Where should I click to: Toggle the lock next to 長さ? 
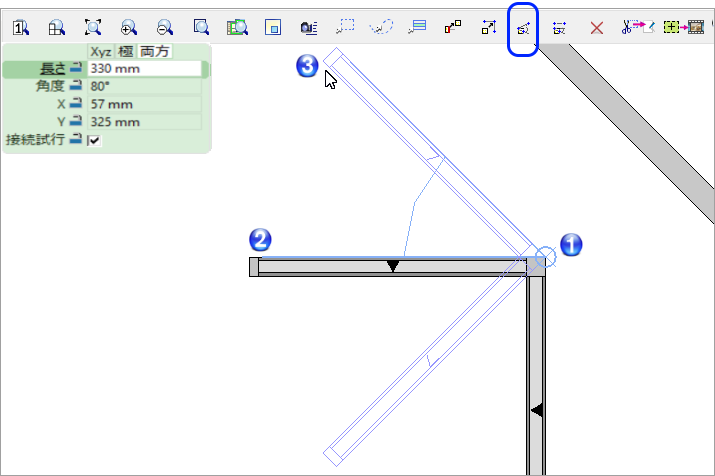coord(76,68)
